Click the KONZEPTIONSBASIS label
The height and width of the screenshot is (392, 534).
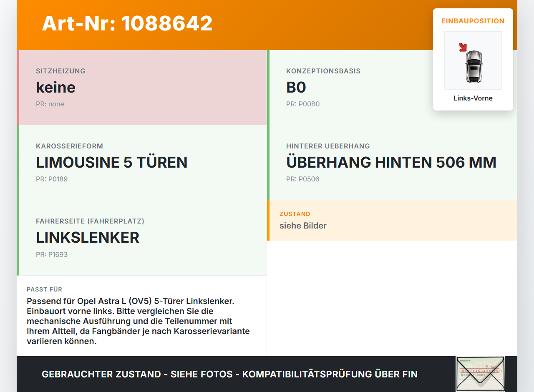pyautogui.click(x=323, y=71)
